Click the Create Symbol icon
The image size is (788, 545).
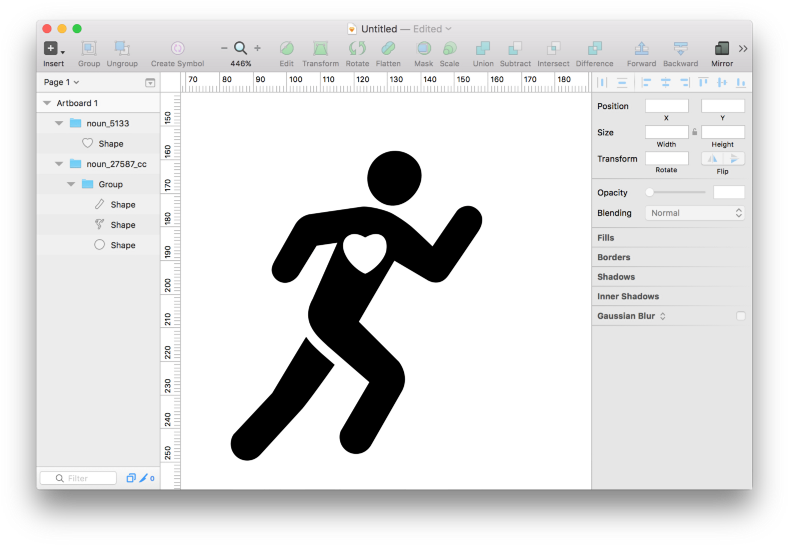pos(177,48)
